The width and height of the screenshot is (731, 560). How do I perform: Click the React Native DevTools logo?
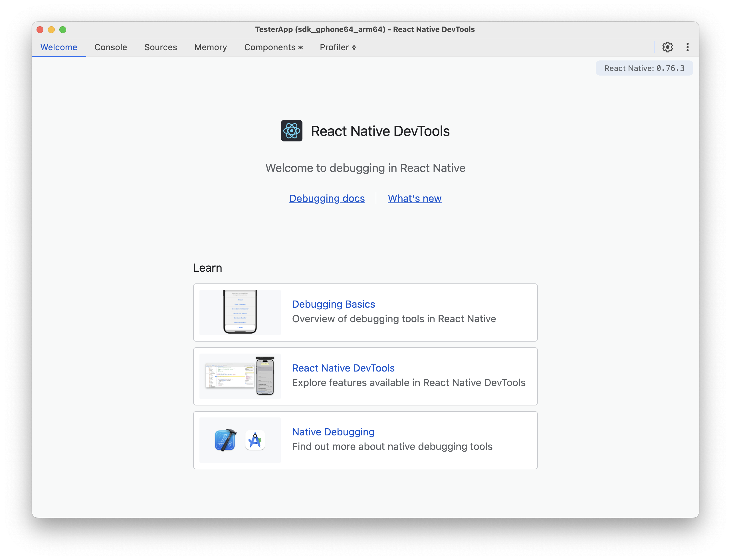coord(292,131)
